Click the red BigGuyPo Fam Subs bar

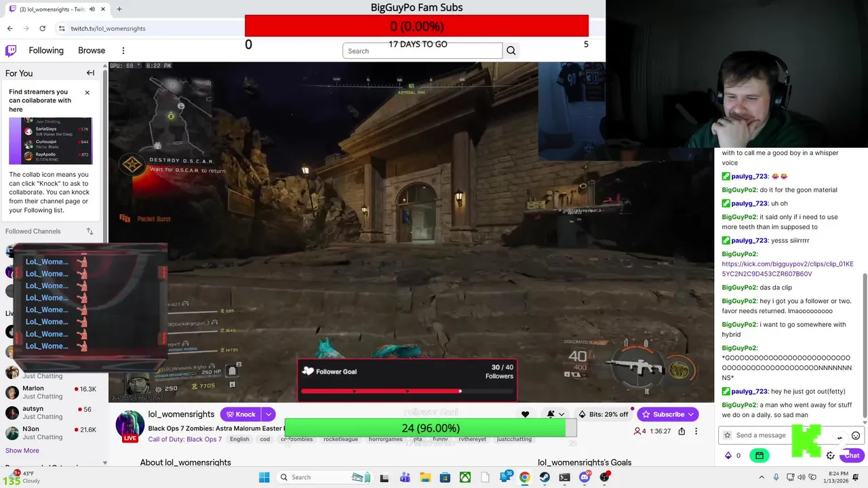pos(416,26)
